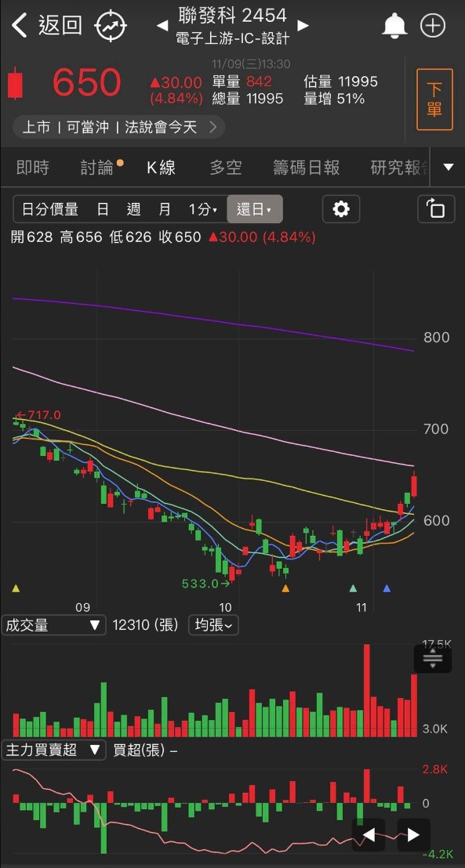This screenshot has width=465, height=868.
Task: Tap the blue triangle marker on chart
Action: coord(387,588)
